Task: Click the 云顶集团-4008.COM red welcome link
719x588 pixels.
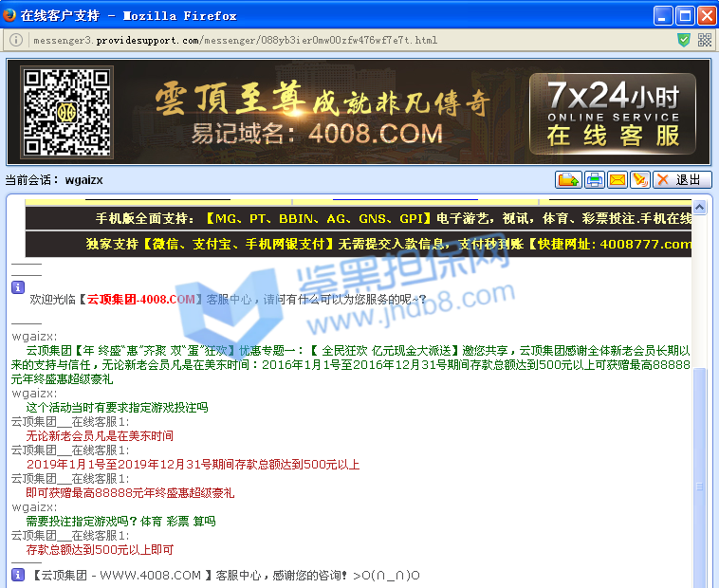Action: click(141, 300)
